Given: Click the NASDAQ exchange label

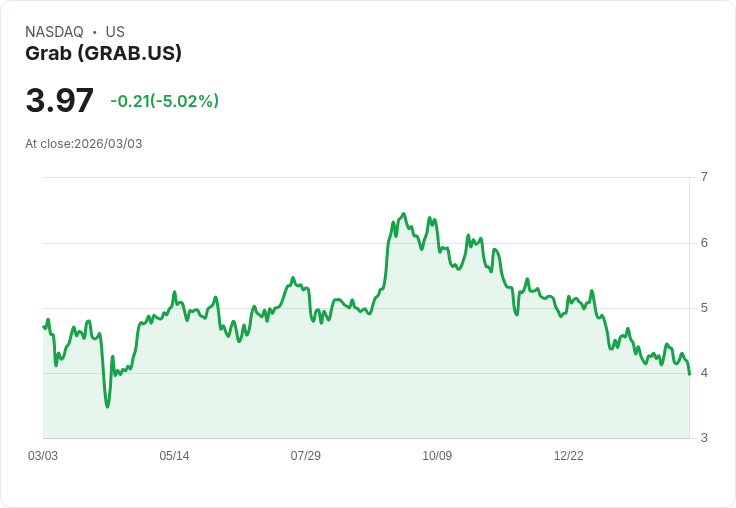Looking at the screenshot, I should tap(54, 32).
